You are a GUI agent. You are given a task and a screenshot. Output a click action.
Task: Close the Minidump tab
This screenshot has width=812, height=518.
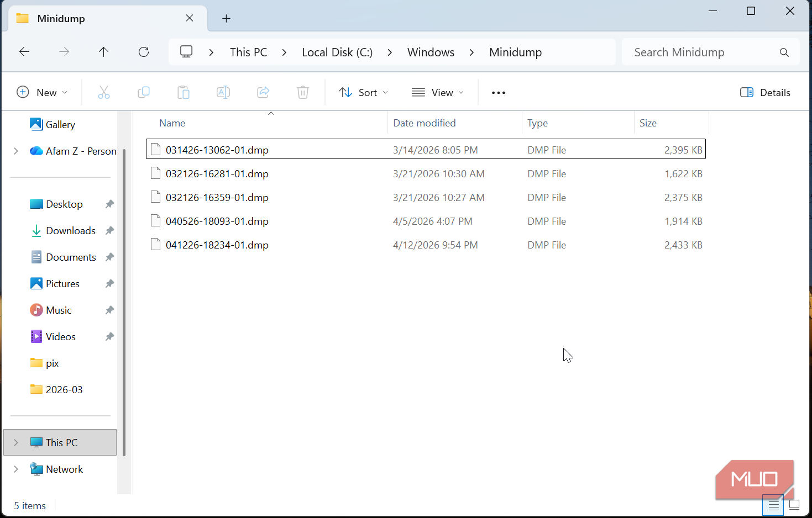tap(190, 18)
